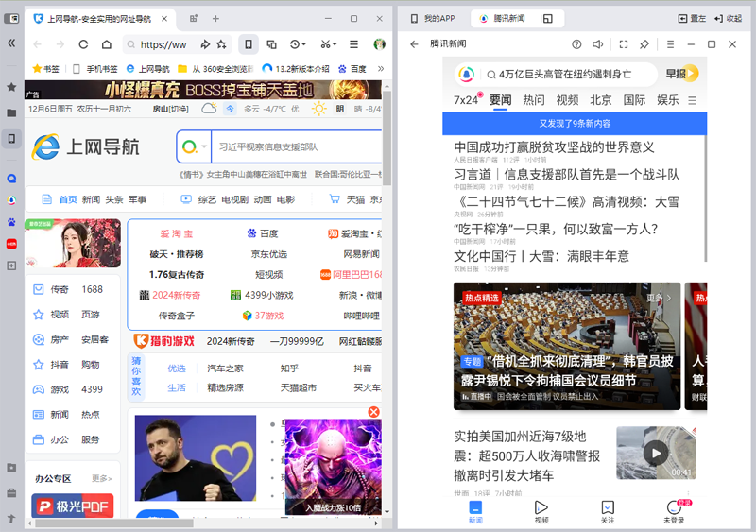Screen dimensions: 756x532
Task: Open 4399小游戏 link
Action: [x=262, y=295]
